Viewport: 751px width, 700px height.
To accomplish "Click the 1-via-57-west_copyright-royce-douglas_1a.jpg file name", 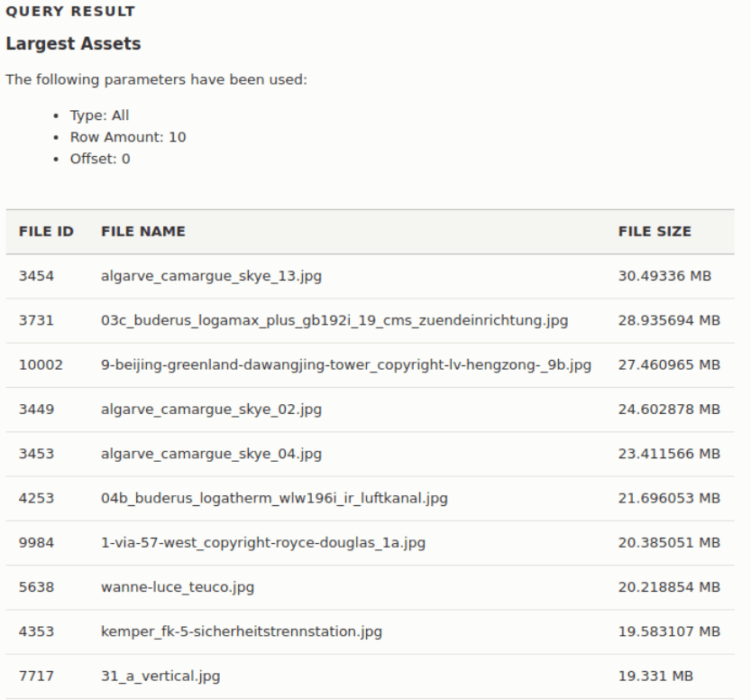I will (x=263, y=542).
